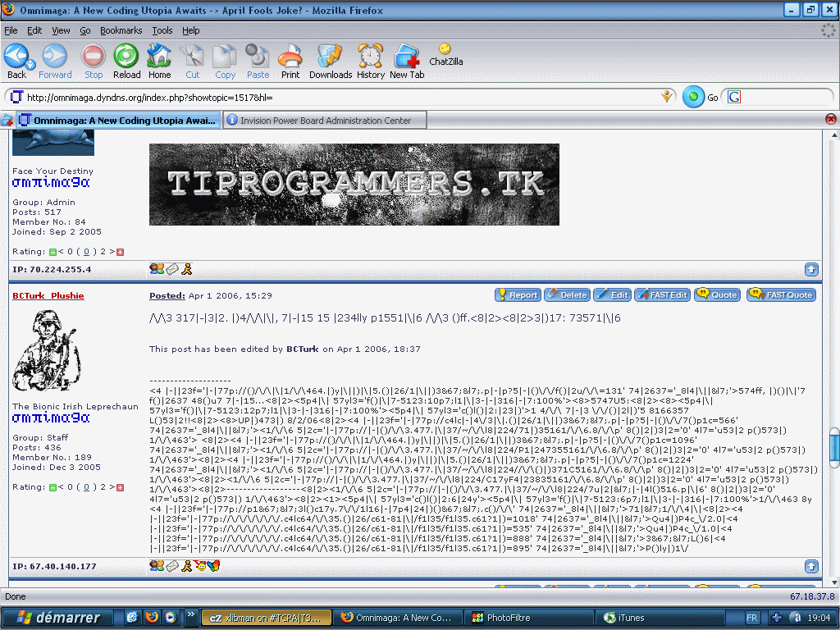Decrease BCTurk's rating with green minus
Viewport: 840px width, 630px height.
click(52, 487)
